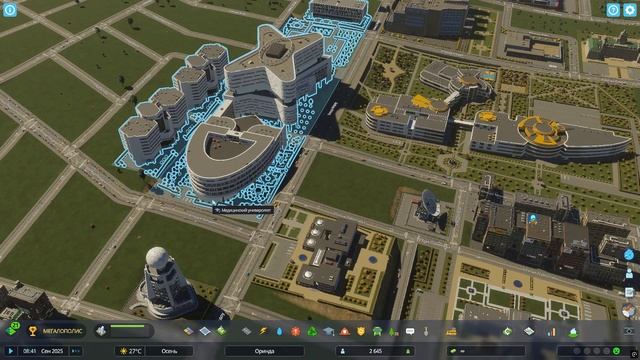Open the roads build menu
640x360 pixels.
coord(247,331)
